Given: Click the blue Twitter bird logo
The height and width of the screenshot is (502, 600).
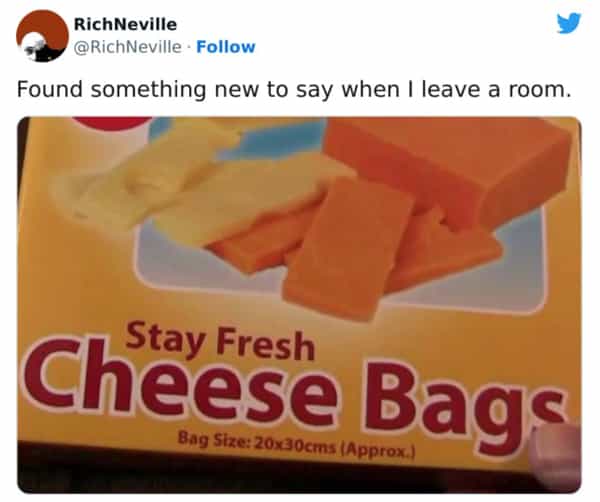Looking at the screenshot, I should click(x=569, y=23).
